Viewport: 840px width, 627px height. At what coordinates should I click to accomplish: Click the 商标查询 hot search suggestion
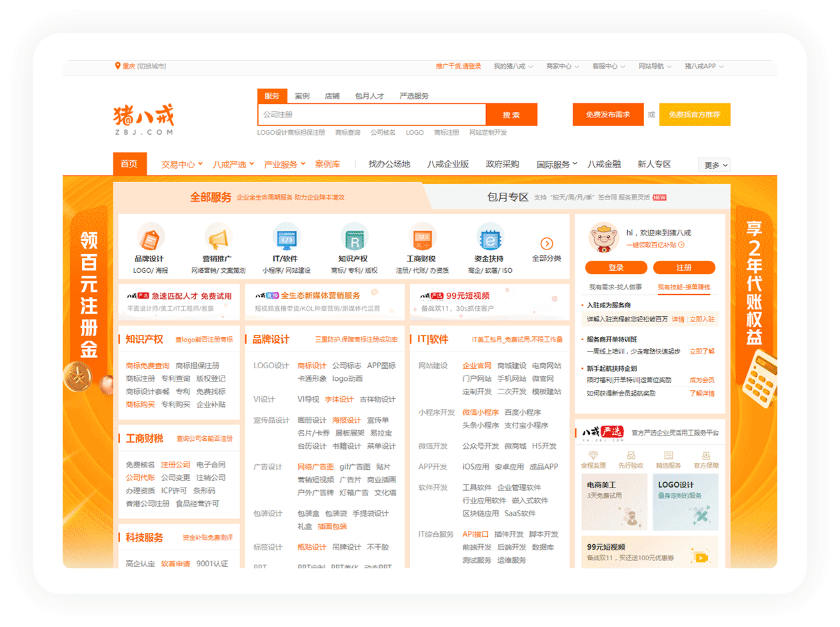[x=347, y=133]
